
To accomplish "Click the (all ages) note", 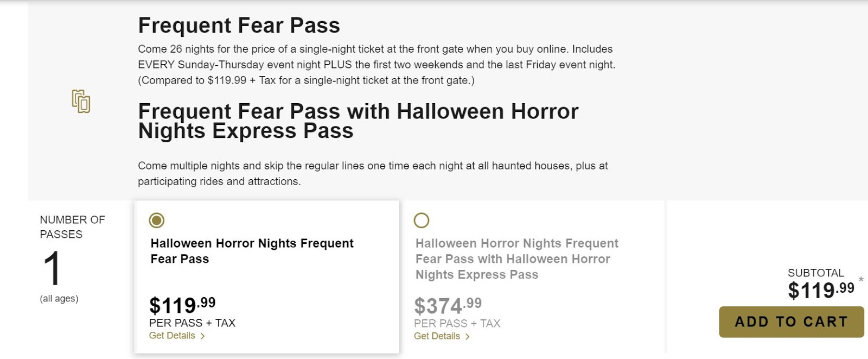I will 59,299.
